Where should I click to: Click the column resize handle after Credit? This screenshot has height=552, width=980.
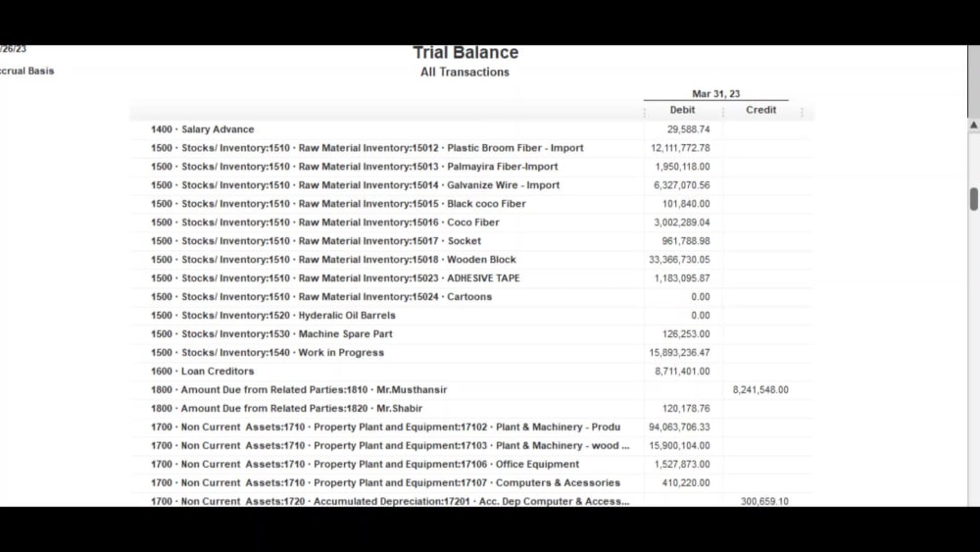pyautogui.click(x=802, y=112)
